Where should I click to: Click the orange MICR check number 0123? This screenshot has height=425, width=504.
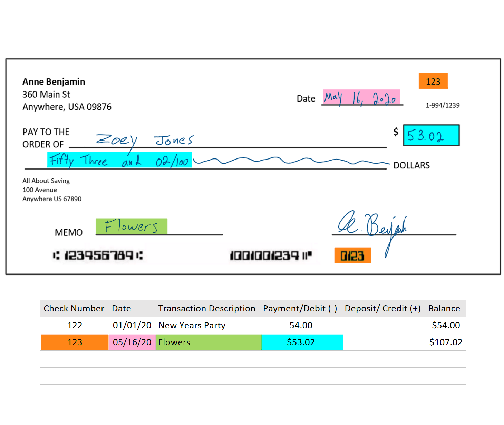click(x=352, y=255)
